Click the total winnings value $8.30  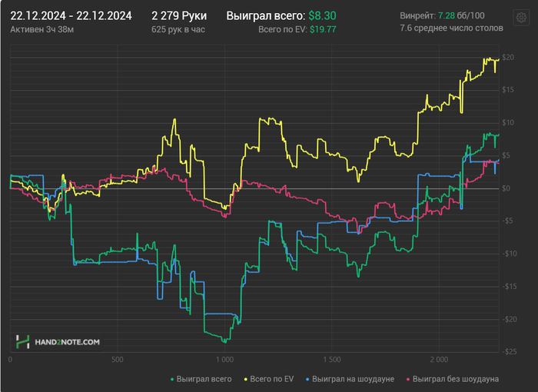pos(322,16)
